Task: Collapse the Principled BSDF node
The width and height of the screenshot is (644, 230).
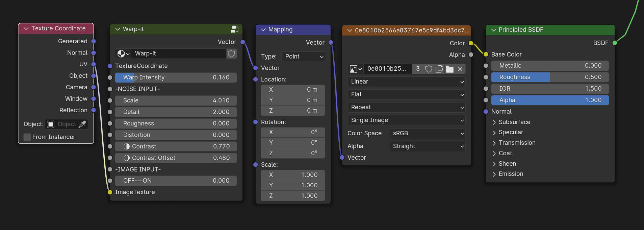Action: tap(493, 30)
